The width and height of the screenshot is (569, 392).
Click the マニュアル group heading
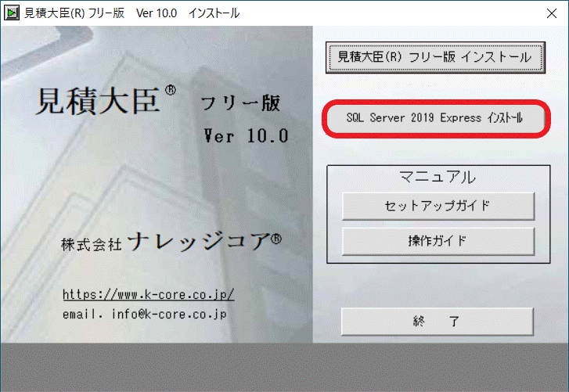point(438,178)
